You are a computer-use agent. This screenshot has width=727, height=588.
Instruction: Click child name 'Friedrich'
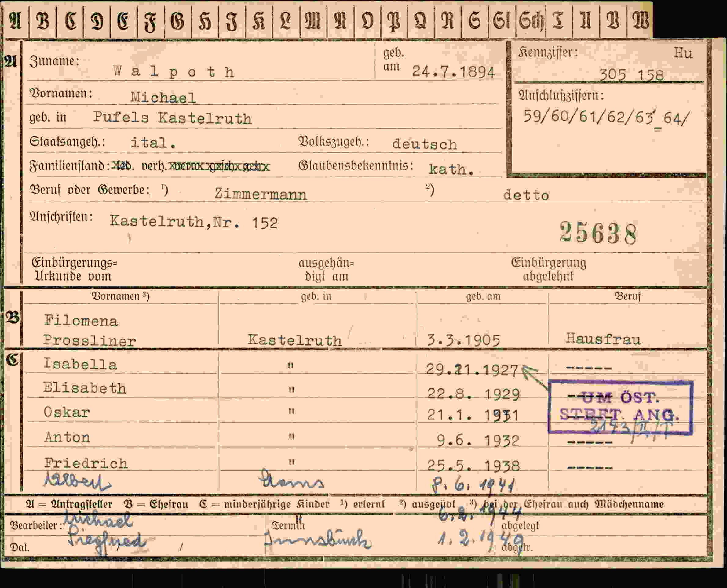pyautogui.click(x=86, y=463)
